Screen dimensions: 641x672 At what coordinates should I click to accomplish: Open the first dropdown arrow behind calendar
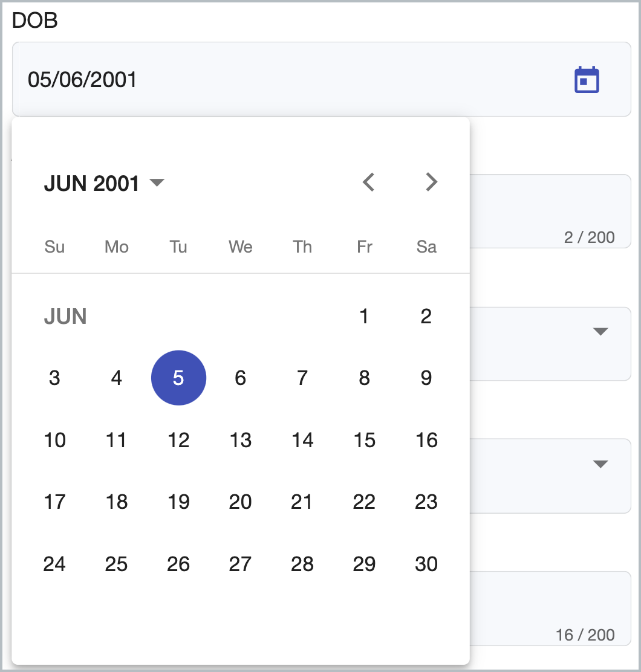[x=600, y=331]
